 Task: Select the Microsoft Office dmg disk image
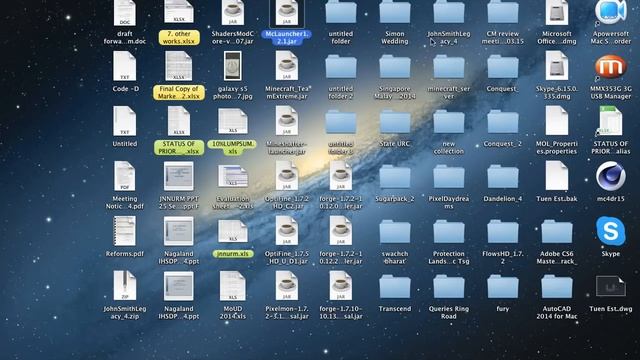[x=557, y=12]
